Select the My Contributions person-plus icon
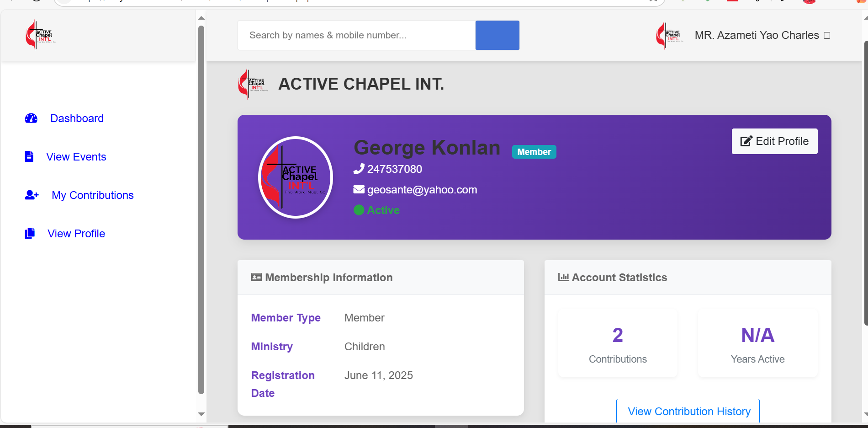 point(31,195)
